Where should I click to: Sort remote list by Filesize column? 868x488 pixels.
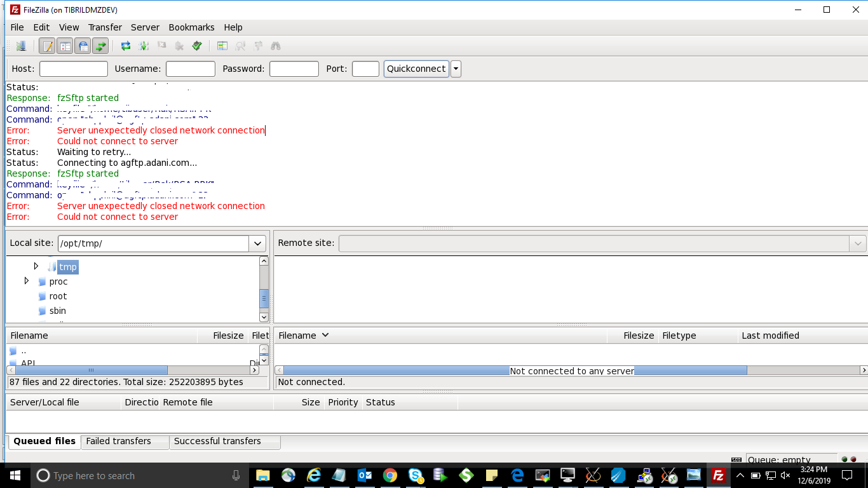click(632, 335)
